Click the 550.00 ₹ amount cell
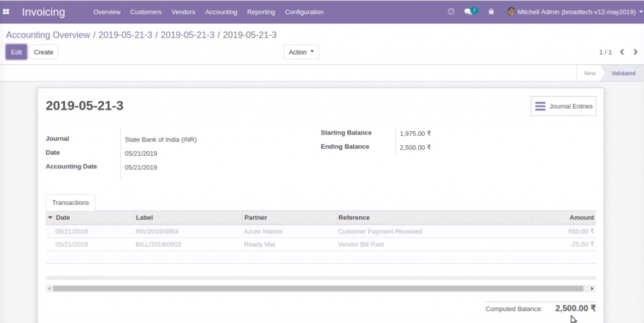 pyautogui.click(x=580, y=231)
